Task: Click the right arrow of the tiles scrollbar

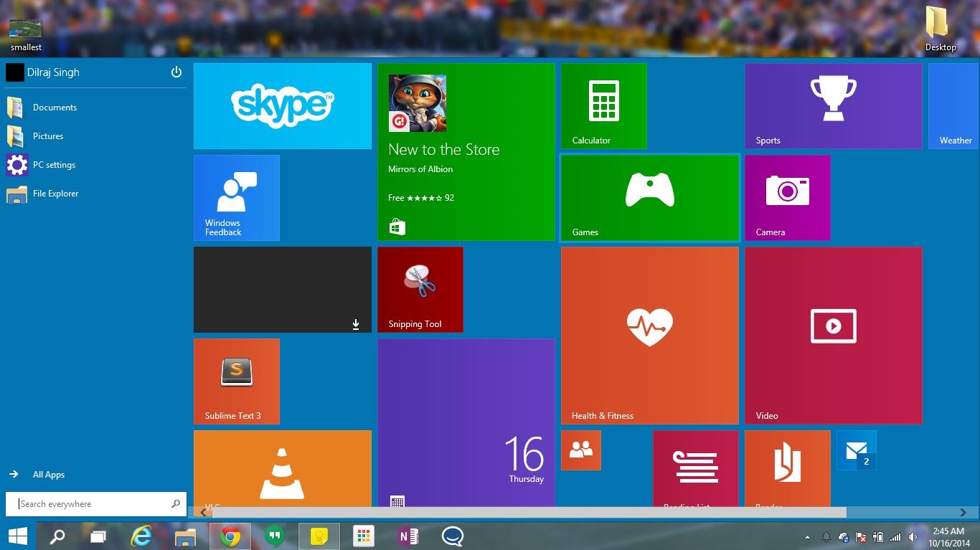Action: 963,512
